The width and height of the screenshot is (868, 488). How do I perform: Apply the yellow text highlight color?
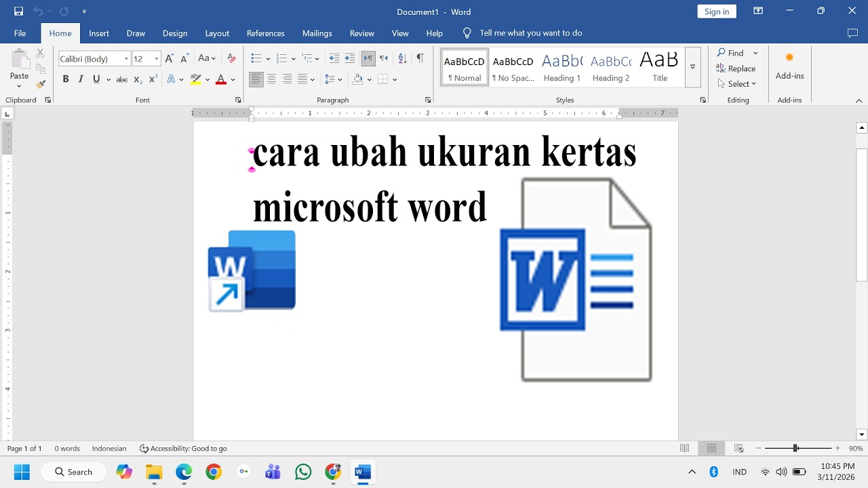(195, 79)
